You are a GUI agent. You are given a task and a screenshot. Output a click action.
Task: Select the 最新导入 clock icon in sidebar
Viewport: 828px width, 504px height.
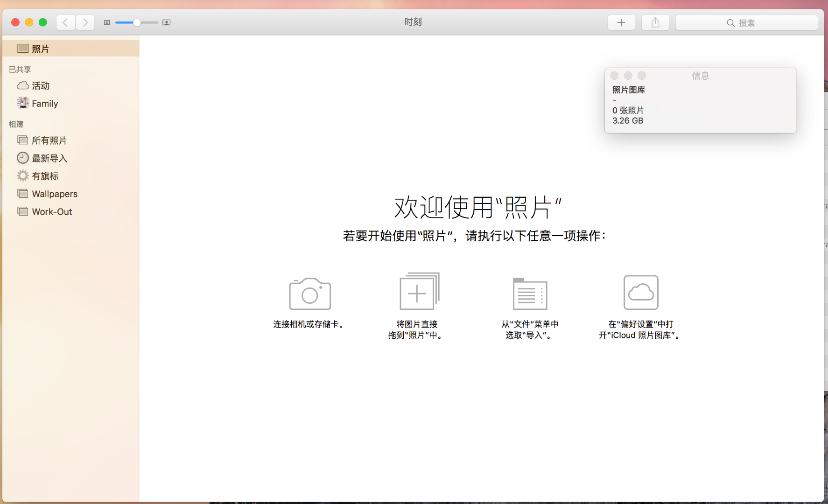[x=23, y=158]
